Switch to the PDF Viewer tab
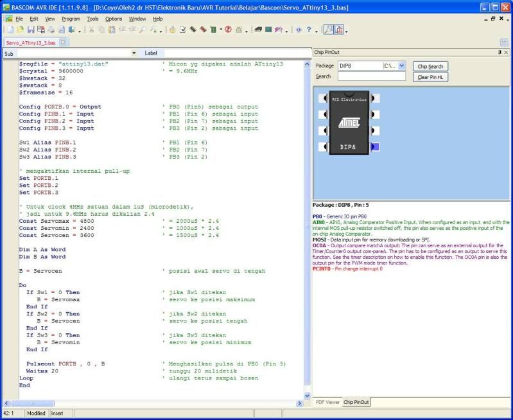Screen dimensions: 513x420 point(327,402)
